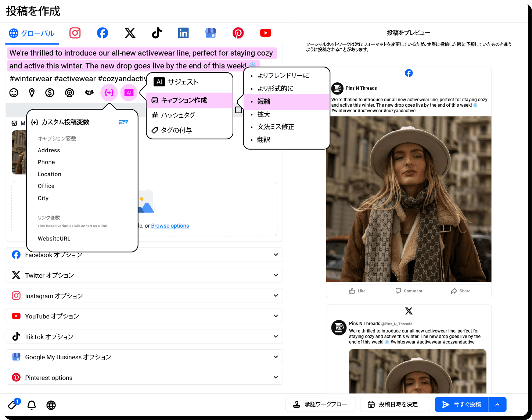The height and width of the screenshot is (420, 532).
Task: Click the Browse options link
Action: pos(170,226)
